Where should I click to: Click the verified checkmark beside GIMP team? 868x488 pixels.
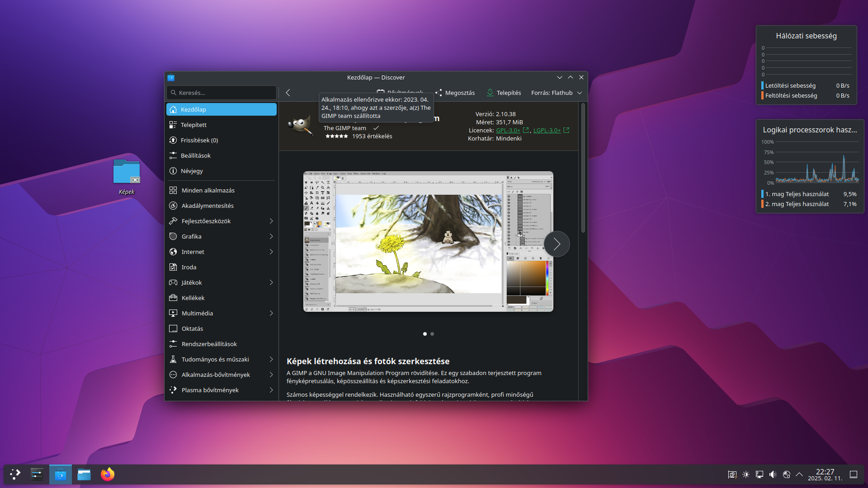(376, 128)
